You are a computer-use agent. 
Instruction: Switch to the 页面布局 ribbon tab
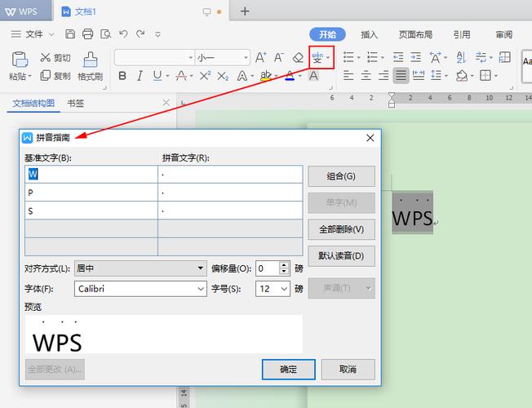(415, 34)
